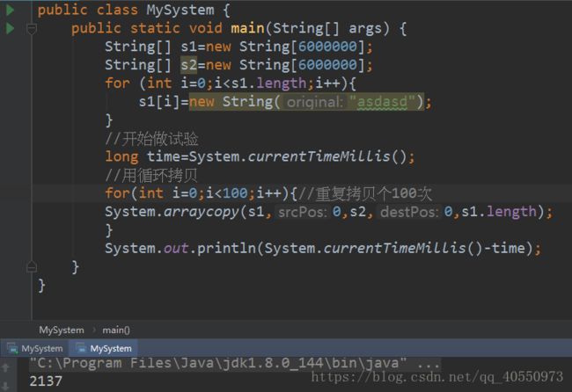
Task: Switch to first MySystem run tab
Action: click(x=35, y=349)
